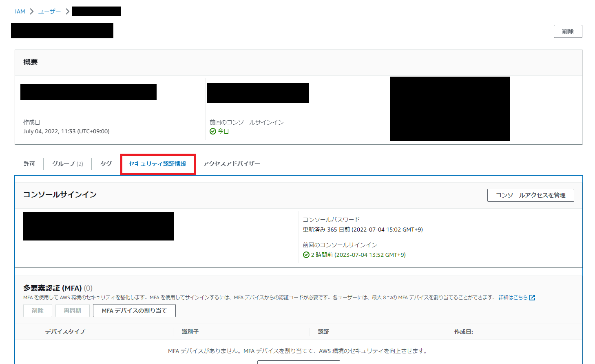Switch to the アクセスアドバイザー tab
Viewport: 595px width, 364px height.
[231, 163]
